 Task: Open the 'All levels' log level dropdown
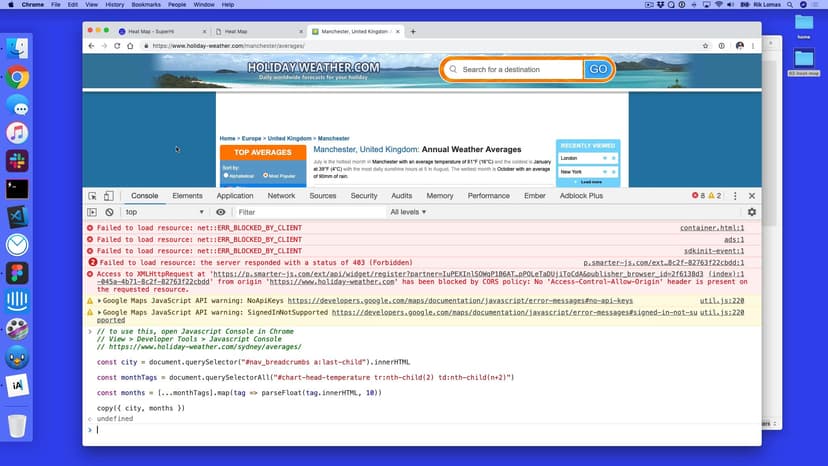click(411, 212)
